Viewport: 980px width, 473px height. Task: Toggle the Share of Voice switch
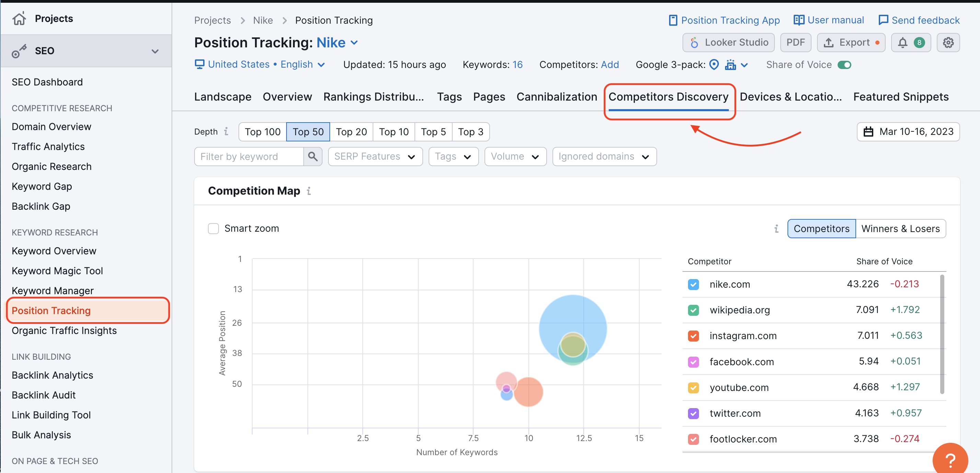pyautogui.click(x=844, y=65)
